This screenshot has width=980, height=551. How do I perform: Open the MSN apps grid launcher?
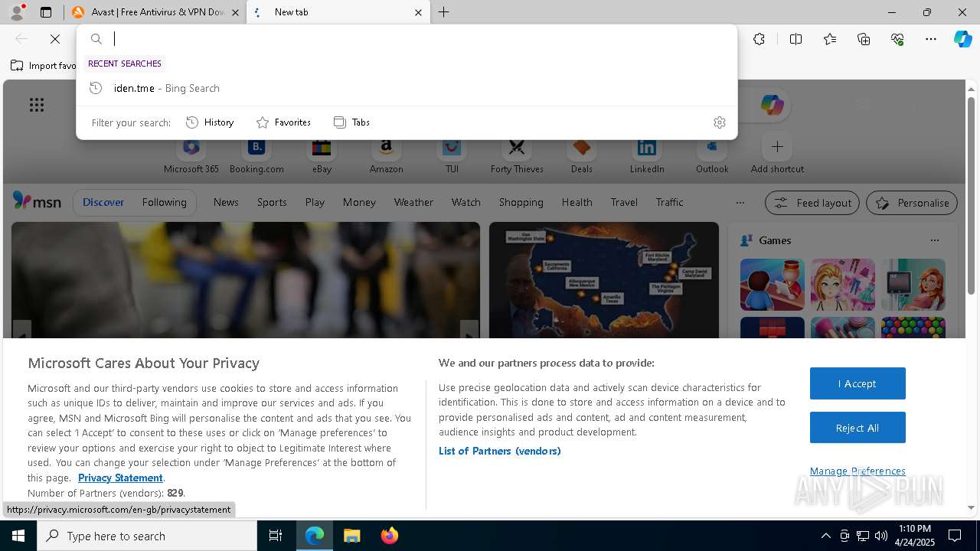point(37,105)
